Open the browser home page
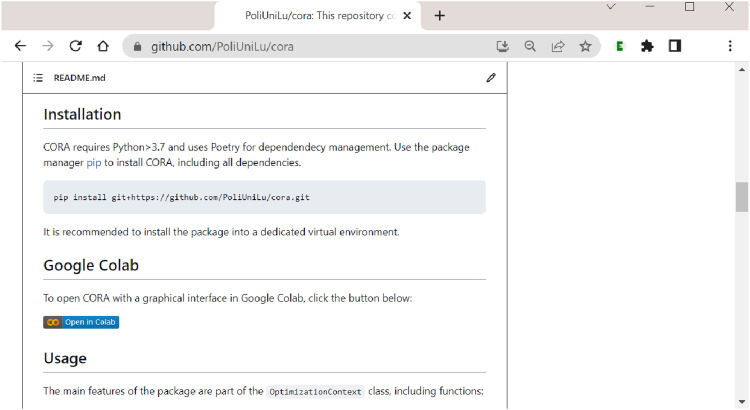Image resolution: width=750 pixels, height=410 pixels. [x=103, y=46]
